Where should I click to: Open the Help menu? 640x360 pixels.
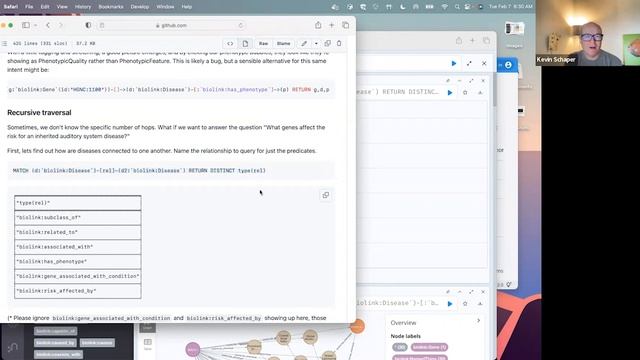pyautogui.click(x=187, y=7)
